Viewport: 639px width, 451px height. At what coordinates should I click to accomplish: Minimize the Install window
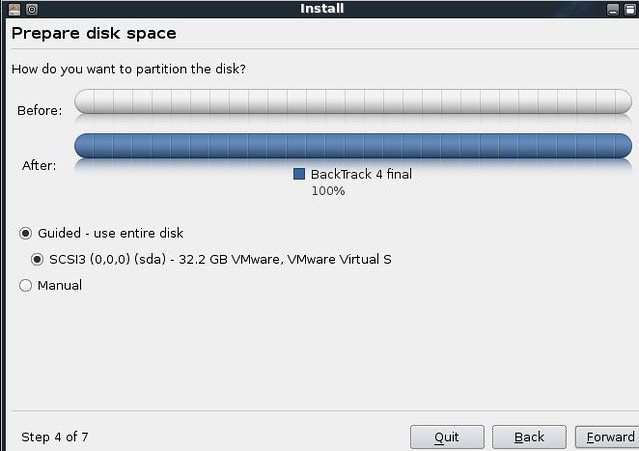[x=613, y=9]
